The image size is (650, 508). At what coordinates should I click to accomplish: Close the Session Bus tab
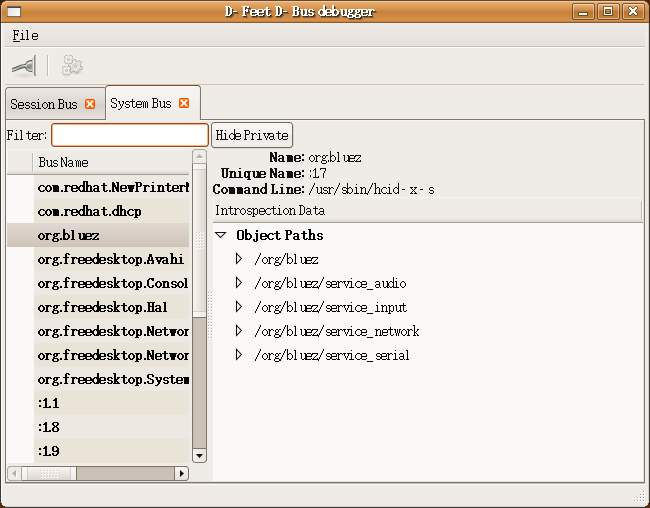pos(90,104)
